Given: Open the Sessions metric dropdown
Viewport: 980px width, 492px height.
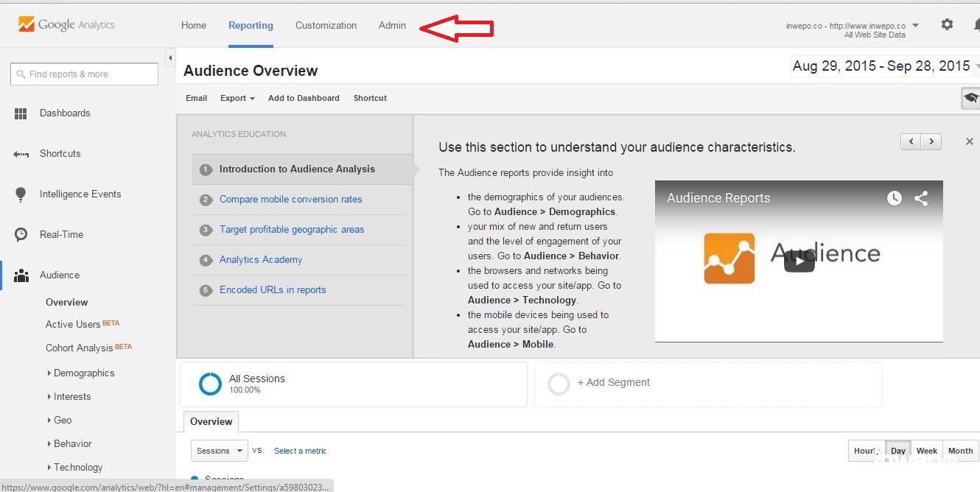Looking at the screenshot, I should pos(220,451).
